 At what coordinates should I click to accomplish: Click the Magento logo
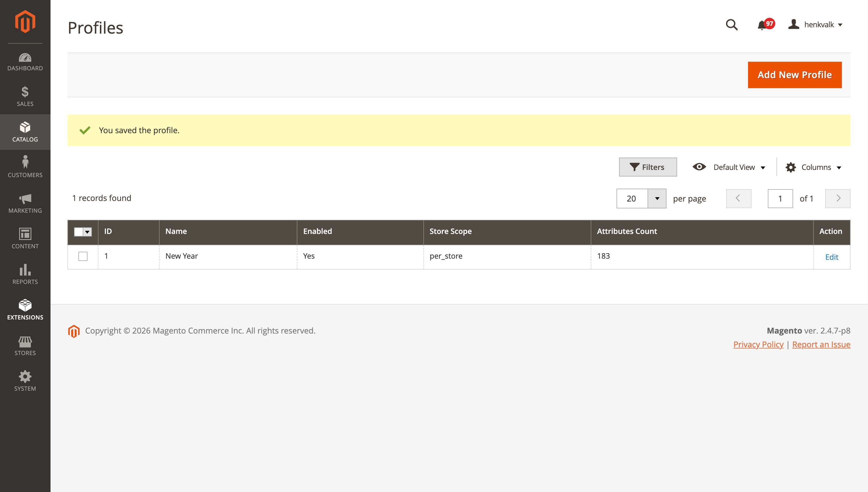tap(25, 21)
